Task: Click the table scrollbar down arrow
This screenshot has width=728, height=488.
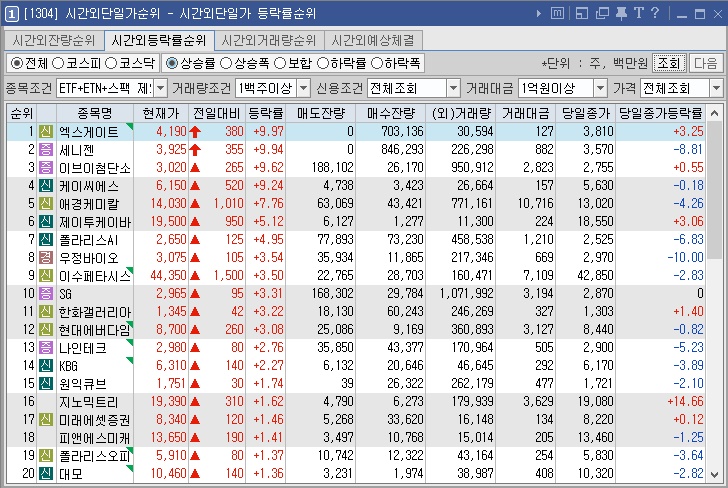Action: coord(714,475)
